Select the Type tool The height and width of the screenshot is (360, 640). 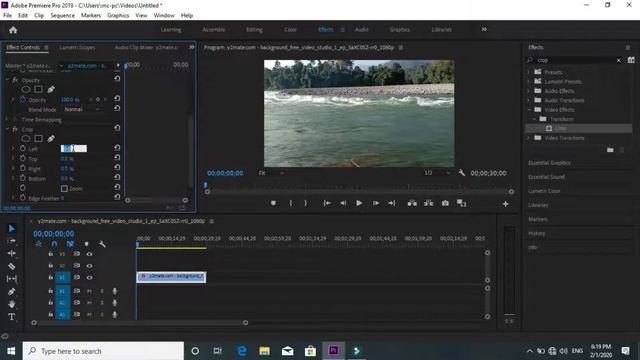(12, 317)
